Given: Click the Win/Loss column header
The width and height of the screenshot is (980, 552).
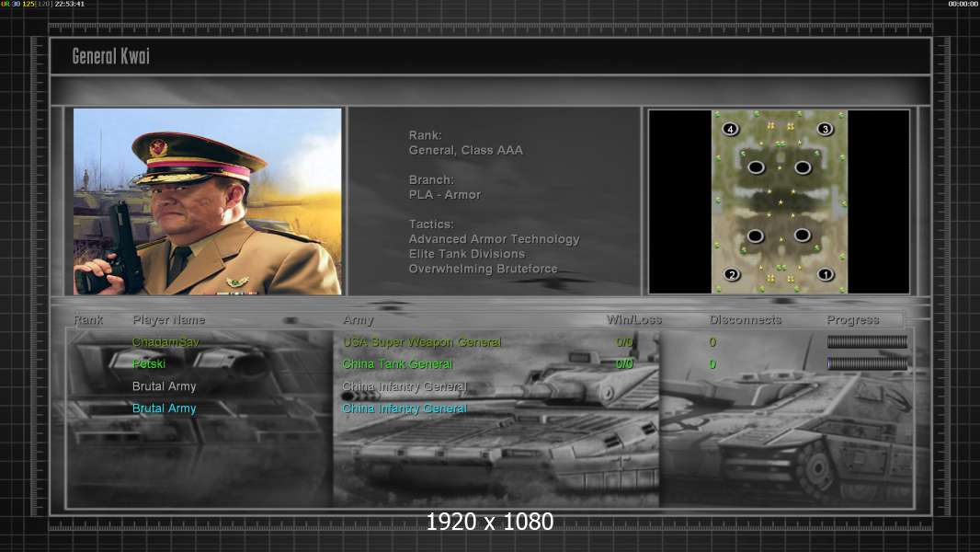Looking at the screenshot, I should pyautogui.click(x=633, y=319).
